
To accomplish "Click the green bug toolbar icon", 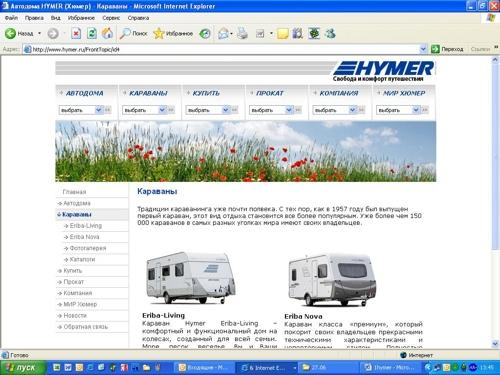I will pyautogui.click(x=314, y=33).
